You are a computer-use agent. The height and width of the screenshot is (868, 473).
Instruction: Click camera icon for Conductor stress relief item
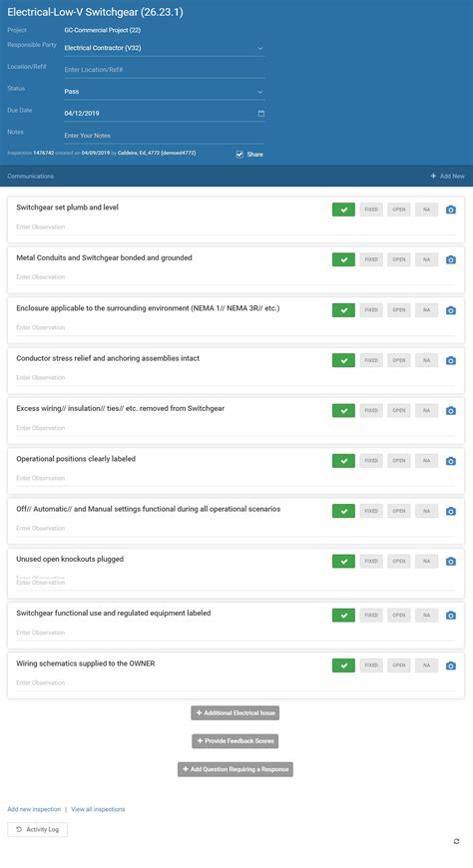coord(451,360)
